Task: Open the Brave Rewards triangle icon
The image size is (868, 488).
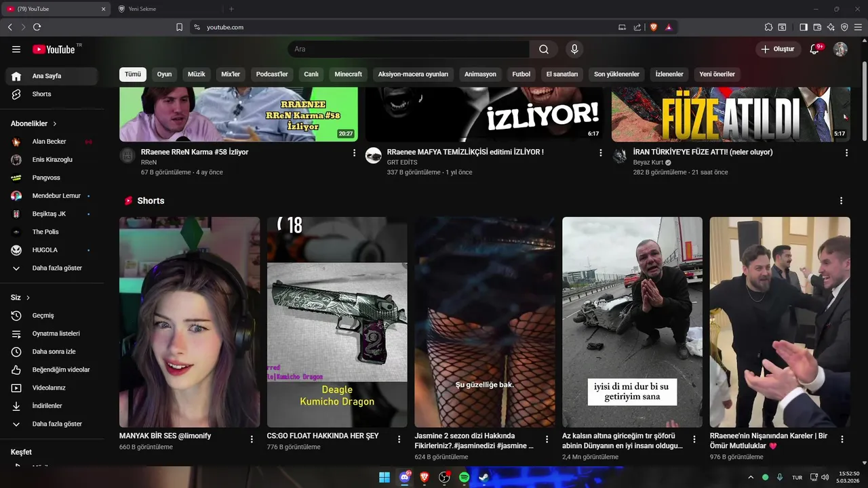Action: click(x=669, y=27)
